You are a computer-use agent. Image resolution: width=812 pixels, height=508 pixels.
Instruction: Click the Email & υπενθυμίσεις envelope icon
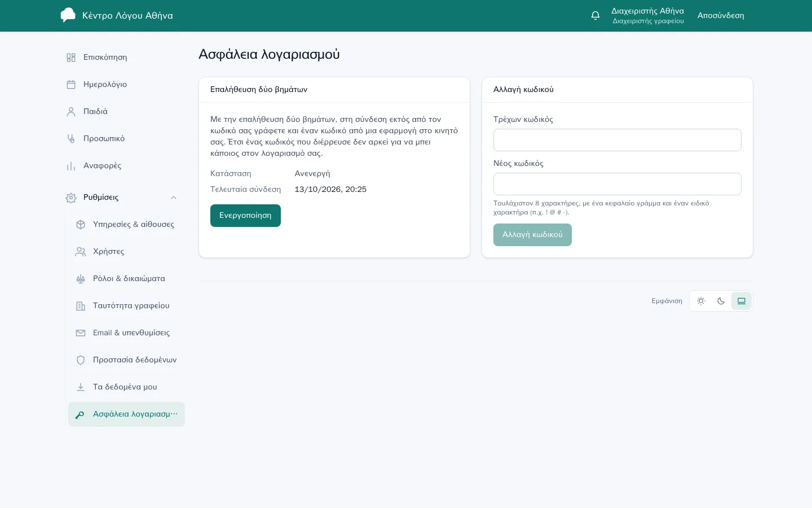[x=81, y=333]
